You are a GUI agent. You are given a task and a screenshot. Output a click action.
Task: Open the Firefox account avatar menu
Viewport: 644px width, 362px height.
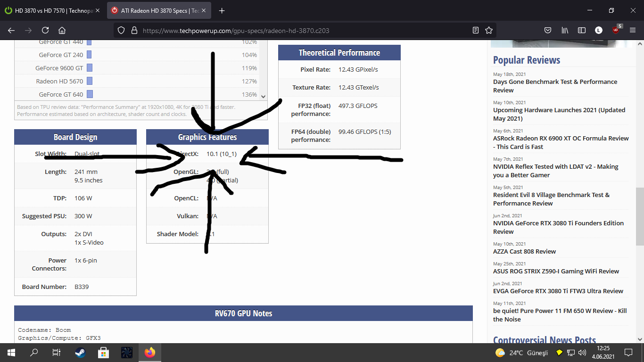click(x=599, y=30)
